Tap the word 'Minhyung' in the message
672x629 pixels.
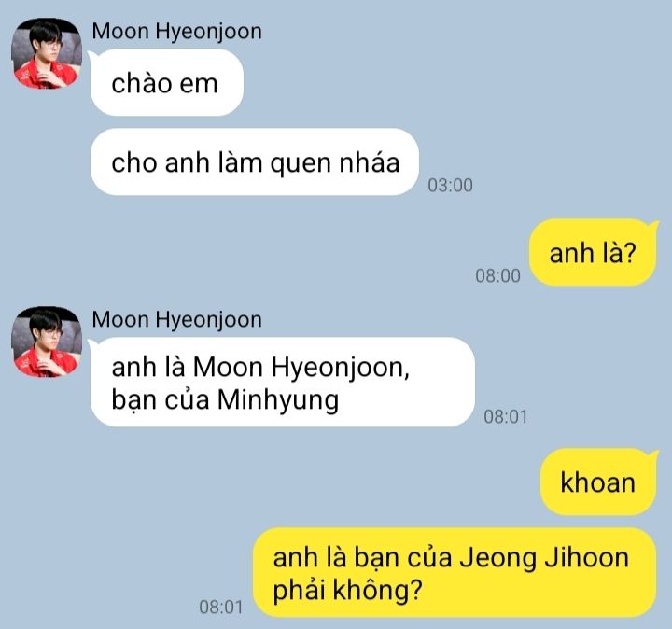click(x=278, y=400)
